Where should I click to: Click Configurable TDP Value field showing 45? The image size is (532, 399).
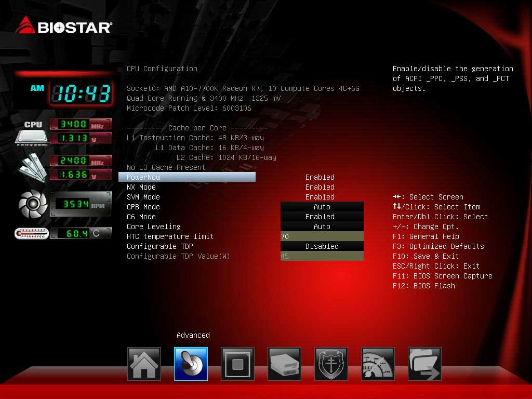click(322, 256)
